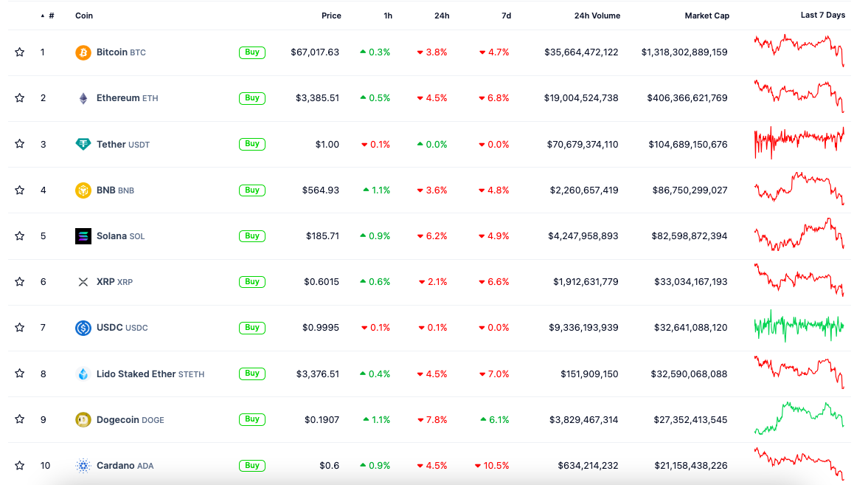Open the BNB coin name link
Viewport: 868px width, 485px height.
coord(115,190)
